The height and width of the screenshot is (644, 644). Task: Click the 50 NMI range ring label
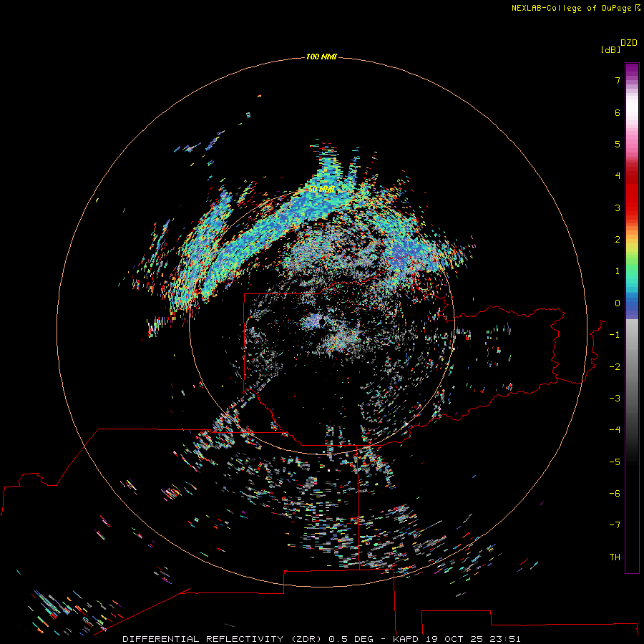pos(321,189)
